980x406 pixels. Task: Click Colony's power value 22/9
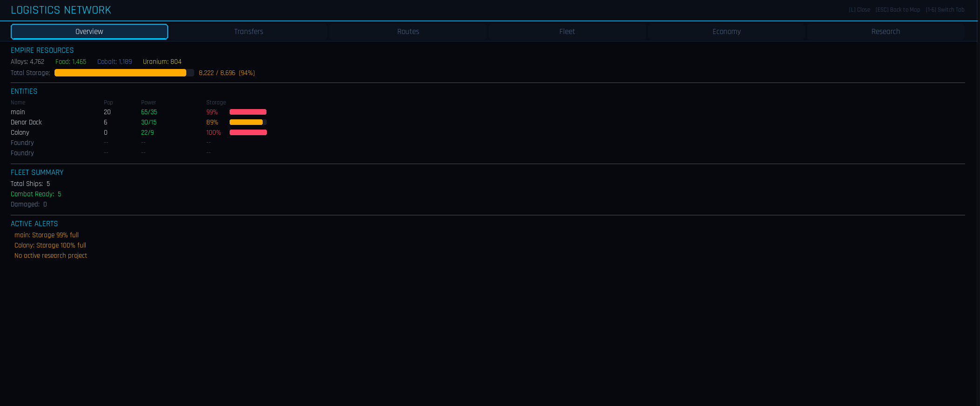(148, 132)
